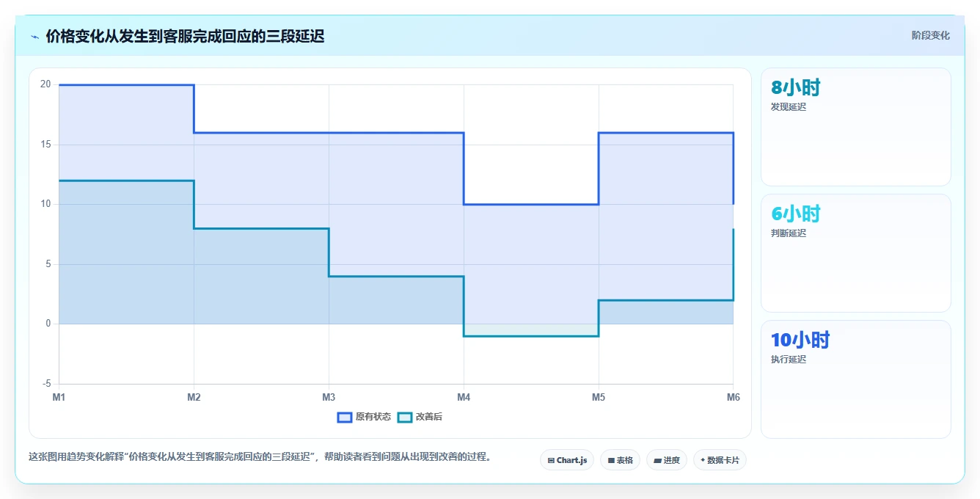
Task: Click the 改善后 teal legend swatch
Action: (405, 417)
